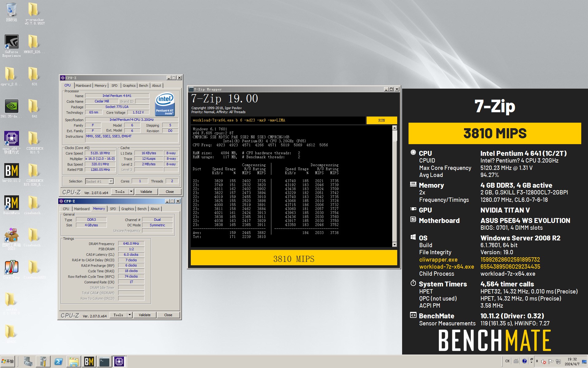
Task: Click 7-Zip command line input field
Action: point(278,120)
